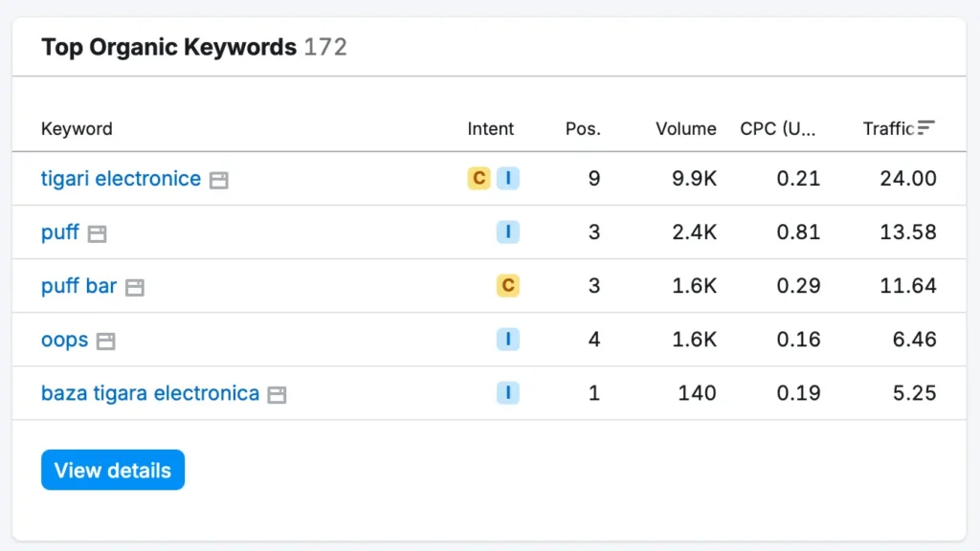Select volume value 2.4K
This screenshot has height=551, width=980.
click(x=694, y=232)
